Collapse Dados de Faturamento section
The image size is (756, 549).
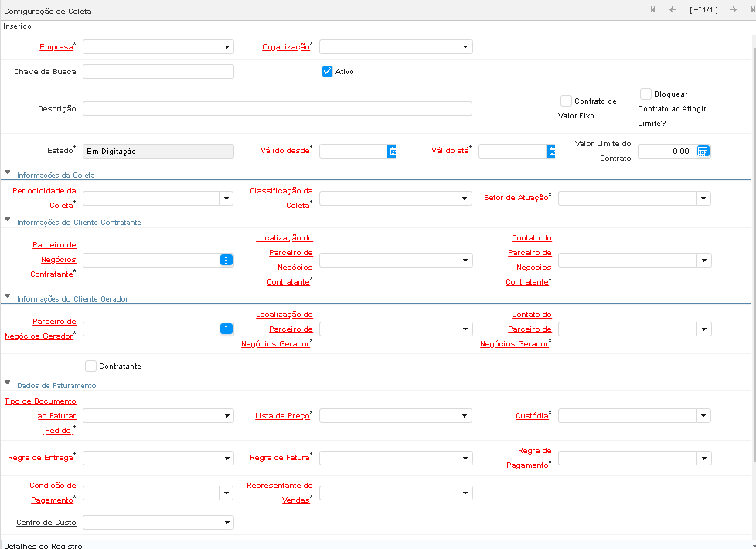8,384
